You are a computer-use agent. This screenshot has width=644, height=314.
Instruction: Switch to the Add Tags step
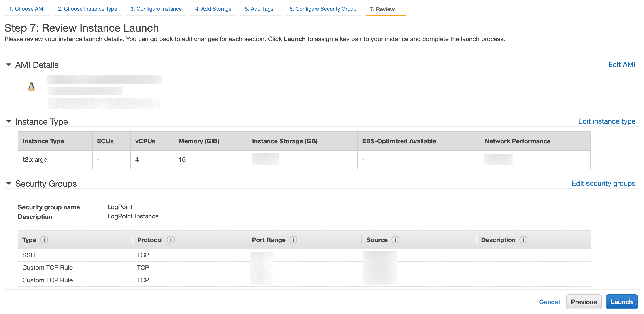click(x=260, y=9)
